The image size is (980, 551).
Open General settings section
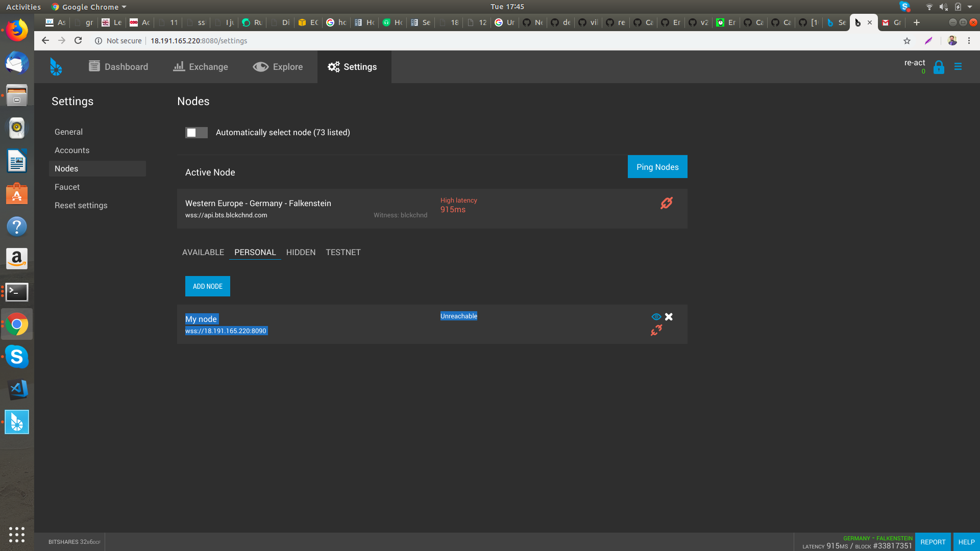[68, 132]
